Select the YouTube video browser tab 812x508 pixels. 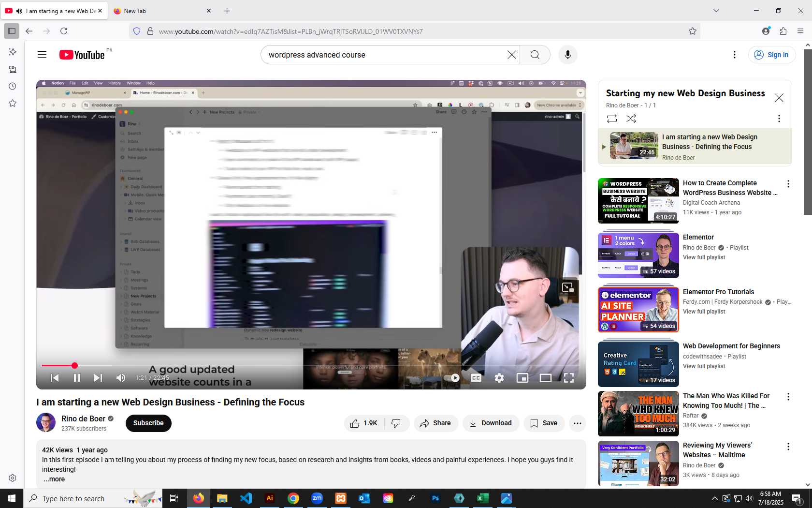click(x=54, y=11)
